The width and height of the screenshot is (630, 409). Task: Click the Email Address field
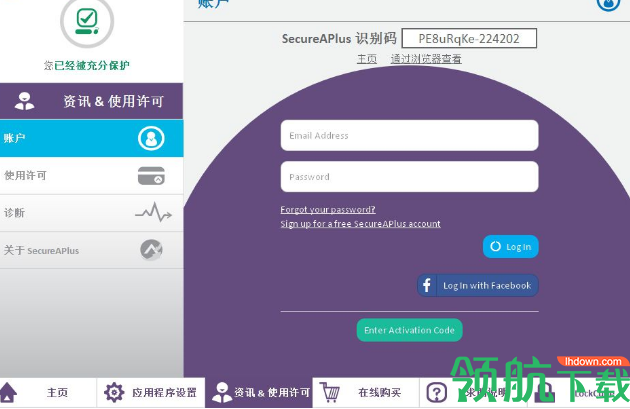click(409, 135)
